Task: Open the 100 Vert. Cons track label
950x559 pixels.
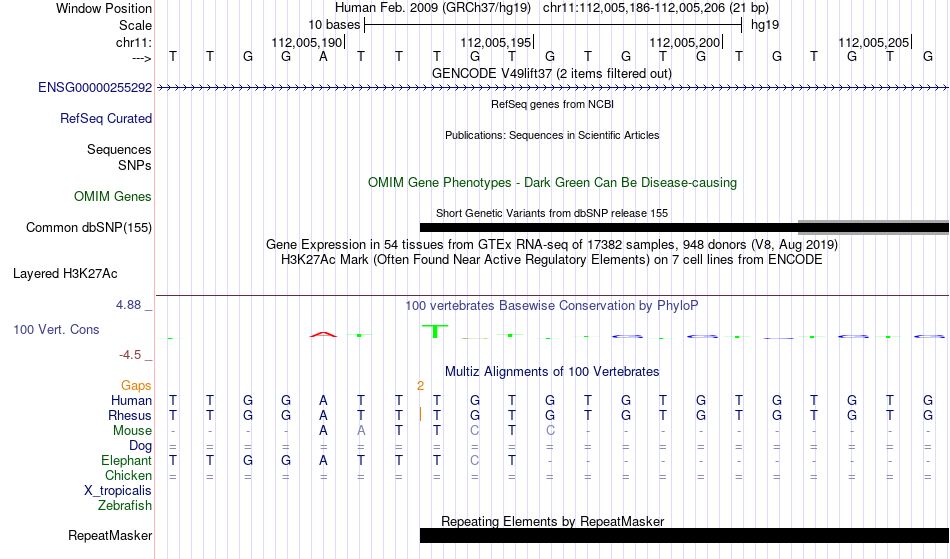Action: pyautogui.click(x=56, y=329)
